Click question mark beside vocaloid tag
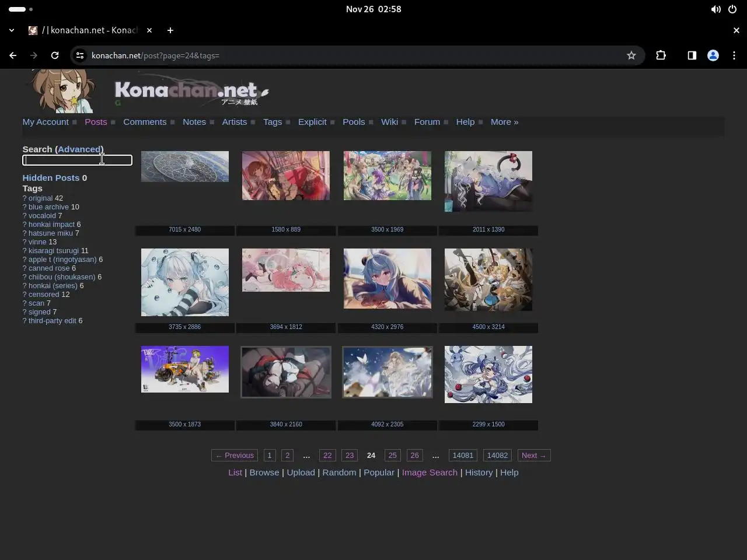747x560 pixels. tap(25, 216)
